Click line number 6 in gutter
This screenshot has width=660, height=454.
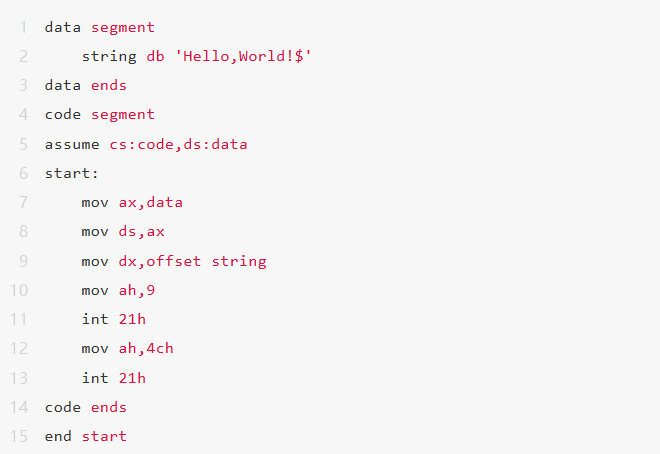pos(23,173)
